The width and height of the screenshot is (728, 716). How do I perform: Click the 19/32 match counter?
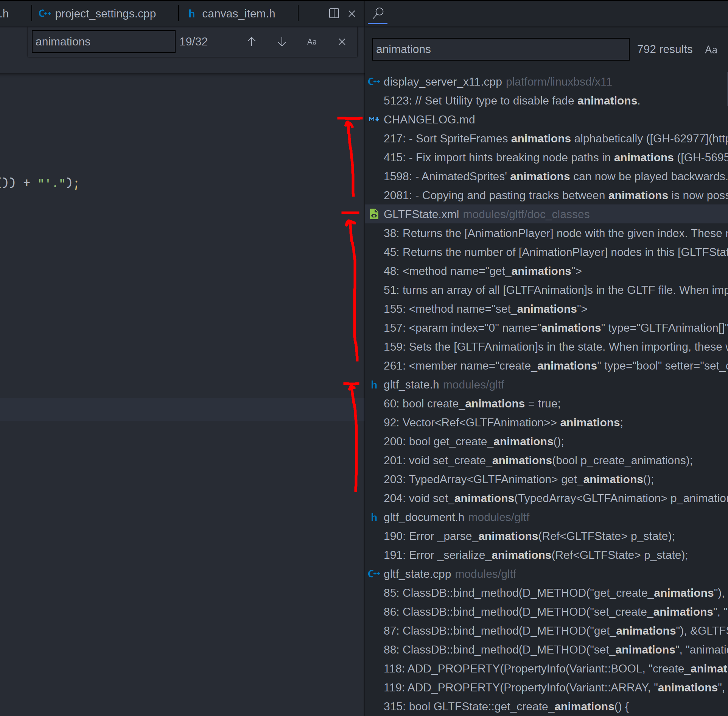[x=193, y=42]
